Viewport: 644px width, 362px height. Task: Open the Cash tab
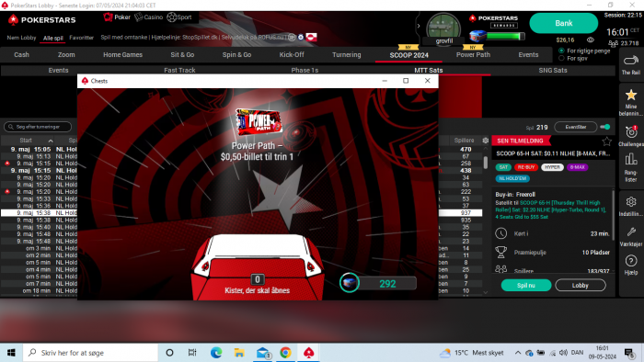(21, 54)
